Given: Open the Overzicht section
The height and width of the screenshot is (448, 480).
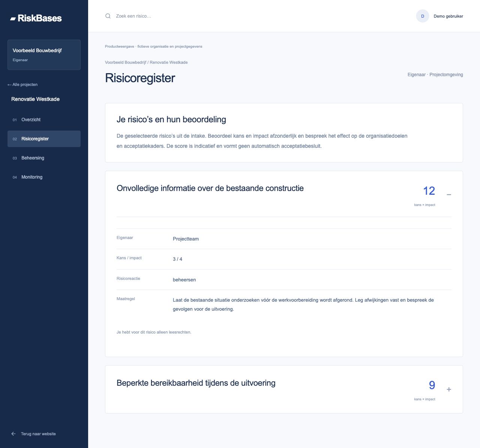Looking at the screenshot, I should pyautogui.click(x=44, y=120).
